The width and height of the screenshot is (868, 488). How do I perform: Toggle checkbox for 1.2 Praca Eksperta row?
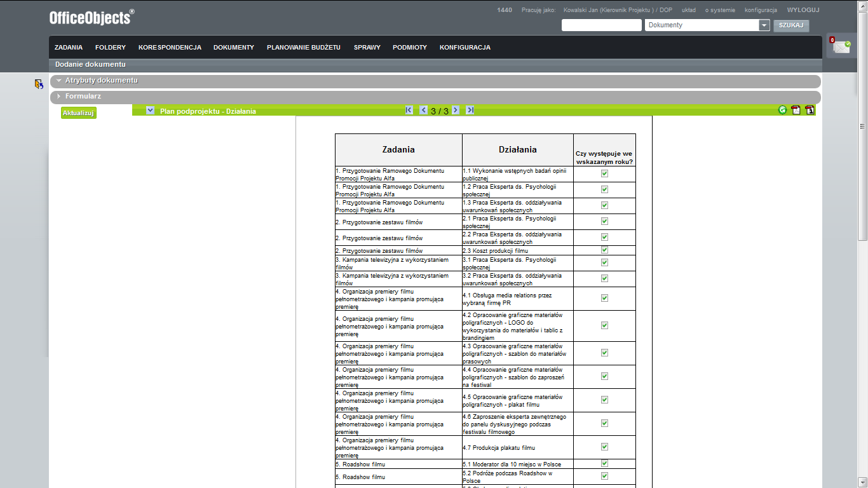pyautogui.click(x=604, y=189)
